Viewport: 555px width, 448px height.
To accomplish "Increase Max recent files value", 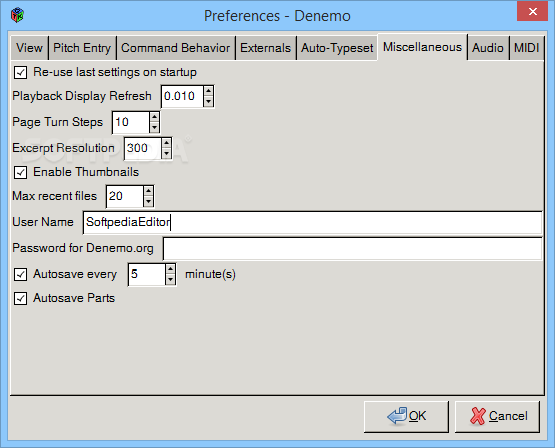I will click(148, 191).
